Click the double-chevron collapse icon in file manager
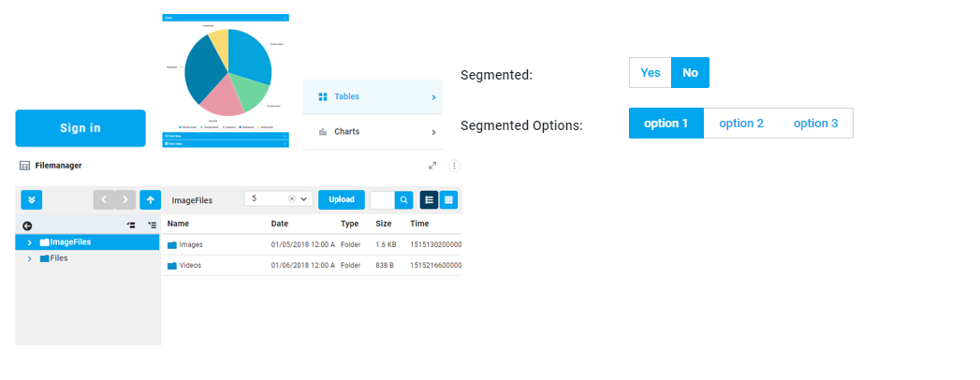 pos(32,199)
